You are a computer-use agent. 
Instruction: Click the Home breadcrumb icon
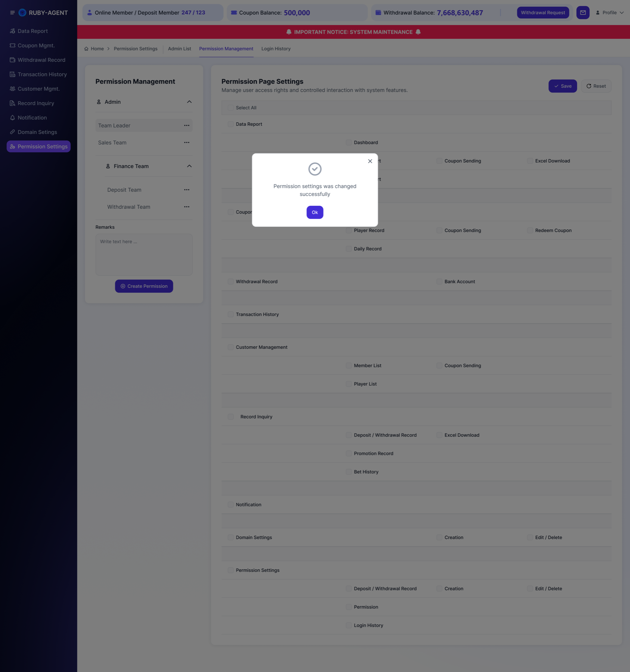pos(86,49)
